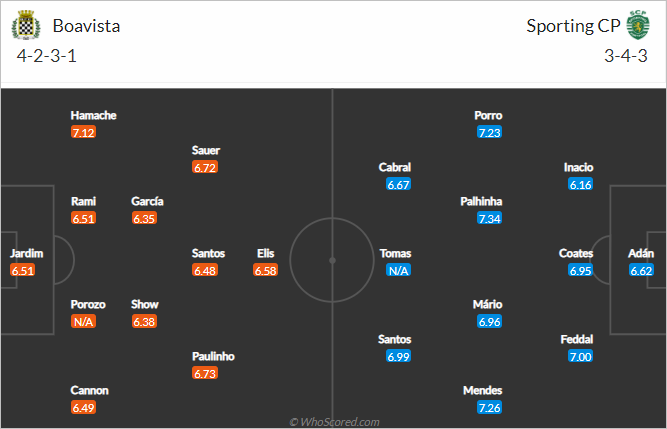The image size is (667, 429).
Task: Select player name Jardim
Action: tap(26, 253)
